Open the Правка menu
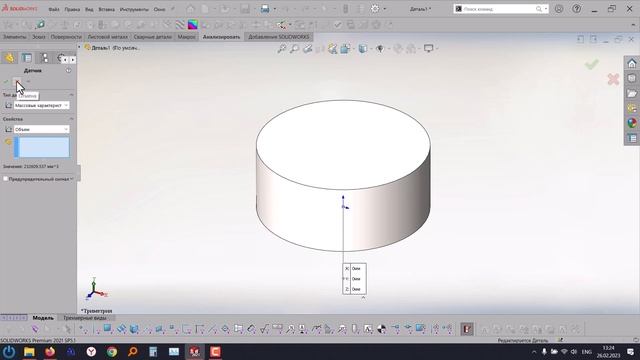This screenshot has height=360, width=640. click(x=72, y=9)
